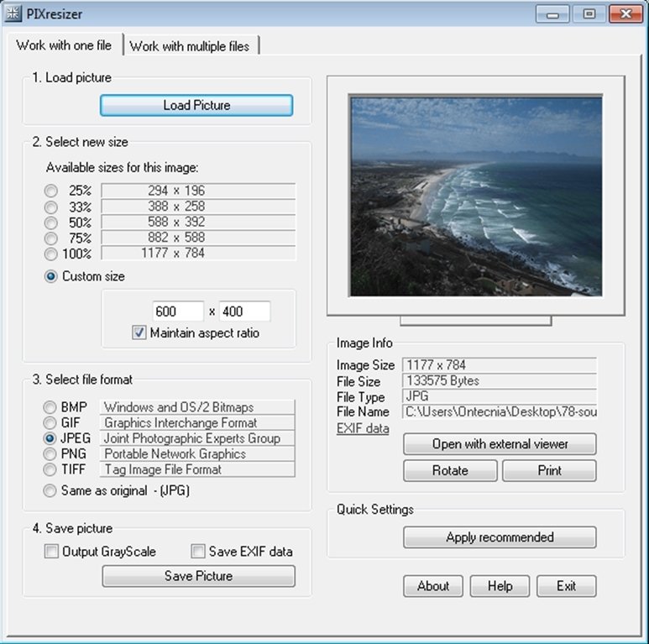
Task: Select Same as original format option
Action: (x=50, y=490)
